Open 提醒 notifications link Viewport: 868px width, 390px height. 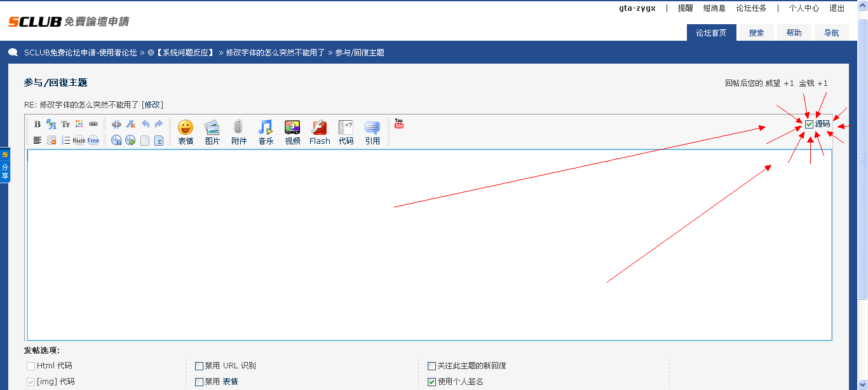tap(685, 8)
